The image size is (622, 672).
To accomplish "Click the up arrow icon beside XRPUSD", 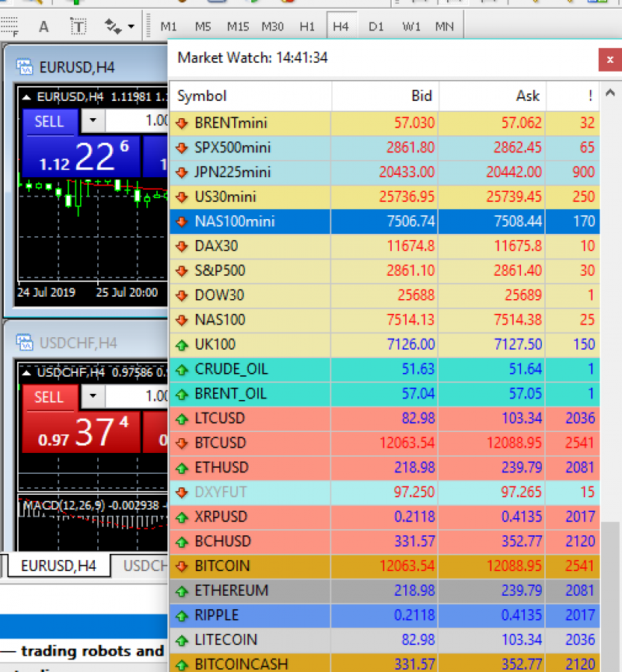I will (182, 517).
